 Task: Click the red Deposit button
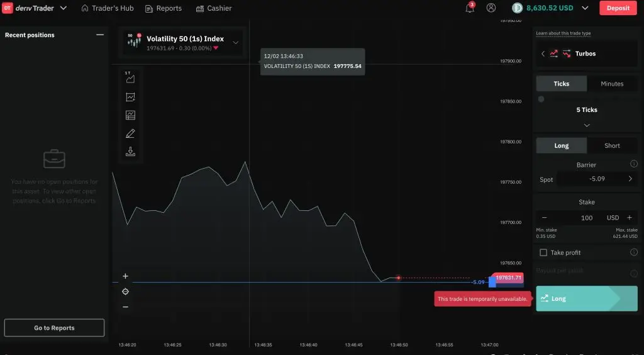tap(618, 8)
